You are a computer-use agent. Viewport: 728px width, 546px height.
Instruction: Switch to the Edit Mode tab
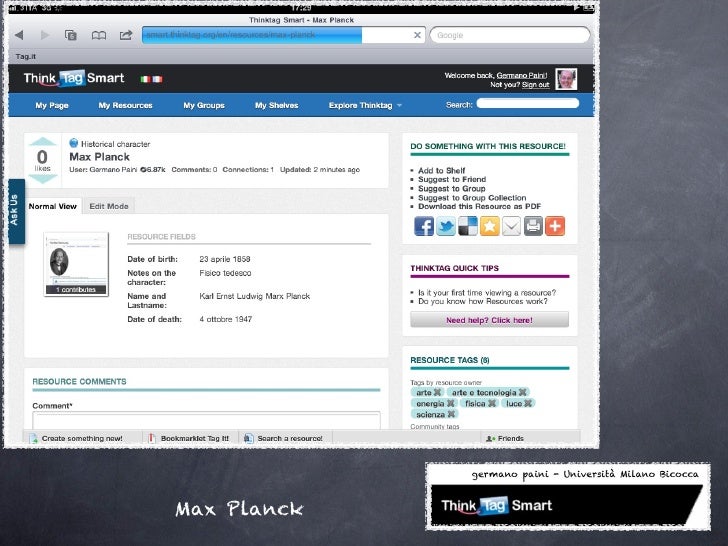109,206
